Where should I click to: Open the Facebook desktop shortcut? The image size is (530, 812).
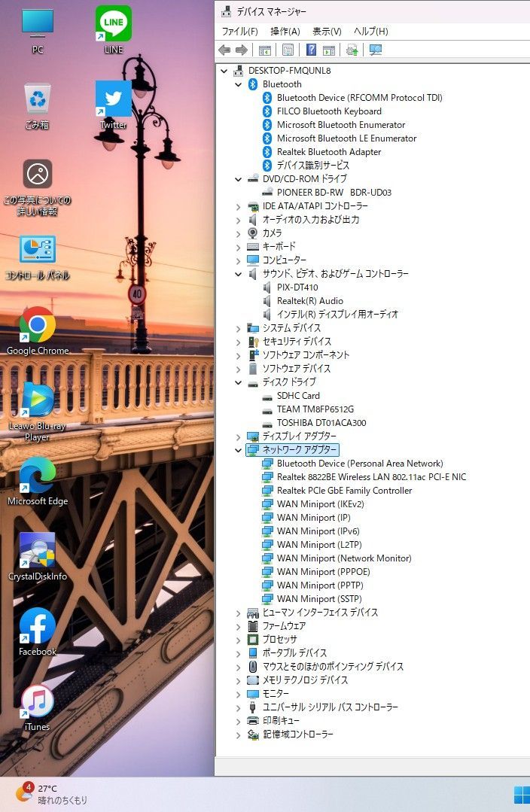pos(38,632)
